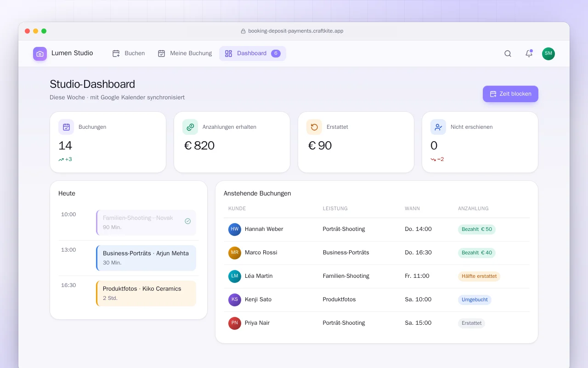Click the Umgebucht status badge
This screenshot has width=588, height=368.
[475, 299]
